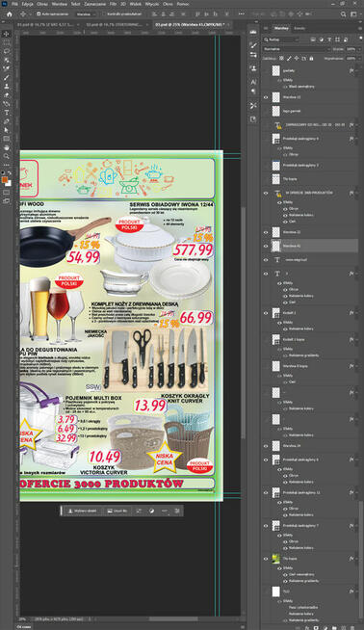This screenshot has width=364, height=630.
Task: Open the Okno menu
Action: click(x=168, y=4)
